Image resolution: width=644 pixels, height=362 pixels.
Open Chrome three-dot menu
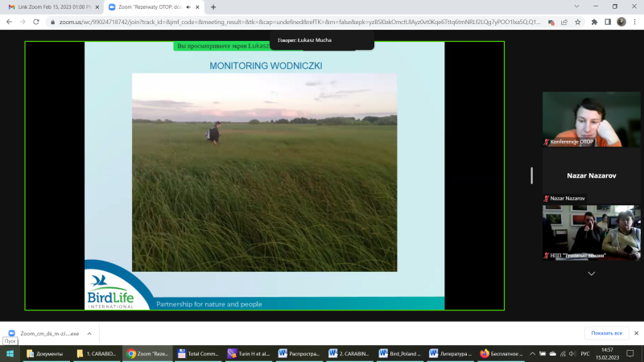tap(634, 22)
